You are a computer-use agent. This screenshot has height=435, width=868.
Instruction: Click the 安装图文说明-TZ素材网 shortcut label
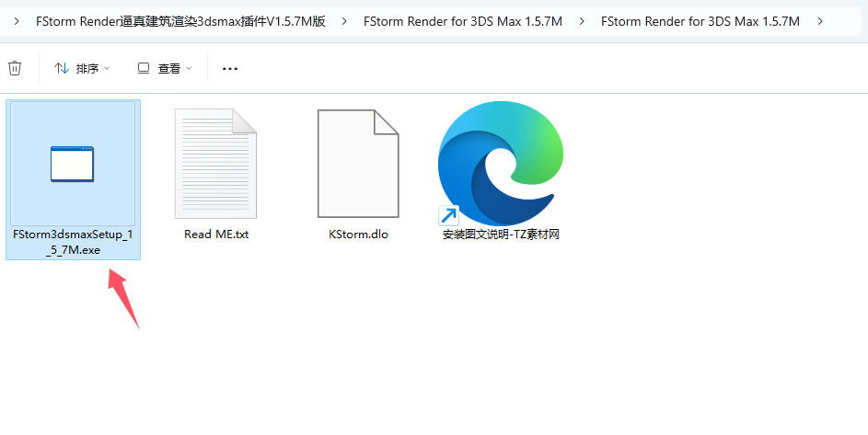[x=501, y=235]
